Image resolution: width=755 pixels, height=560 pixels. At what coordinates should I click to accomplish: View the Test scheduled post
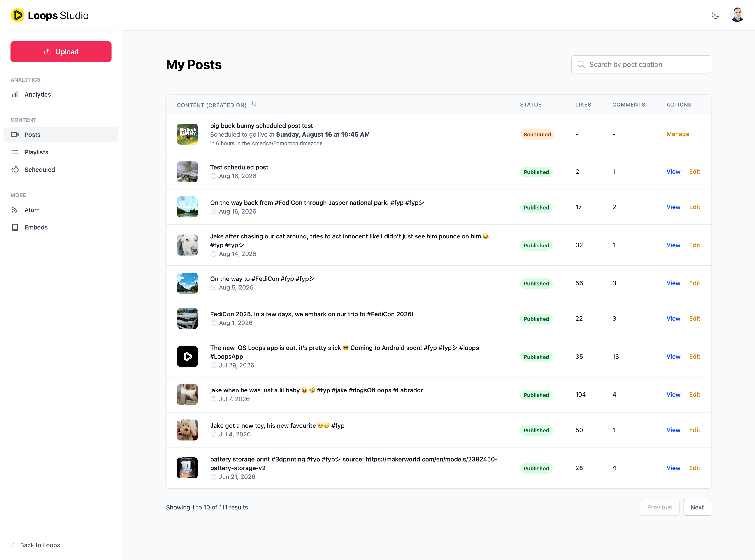(x=673, y=172)
